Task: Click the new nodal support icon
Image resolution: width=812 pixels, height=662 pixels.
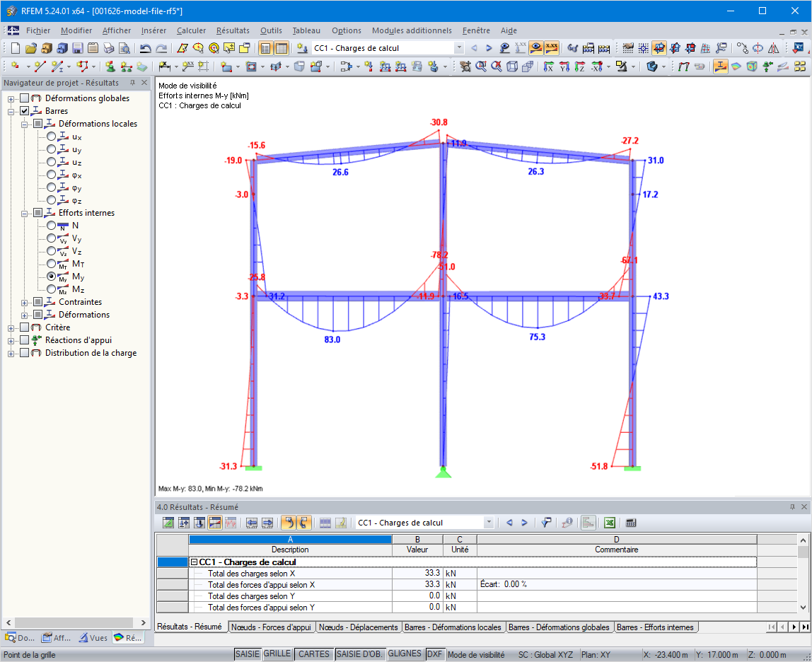Action: click(110, 66)
